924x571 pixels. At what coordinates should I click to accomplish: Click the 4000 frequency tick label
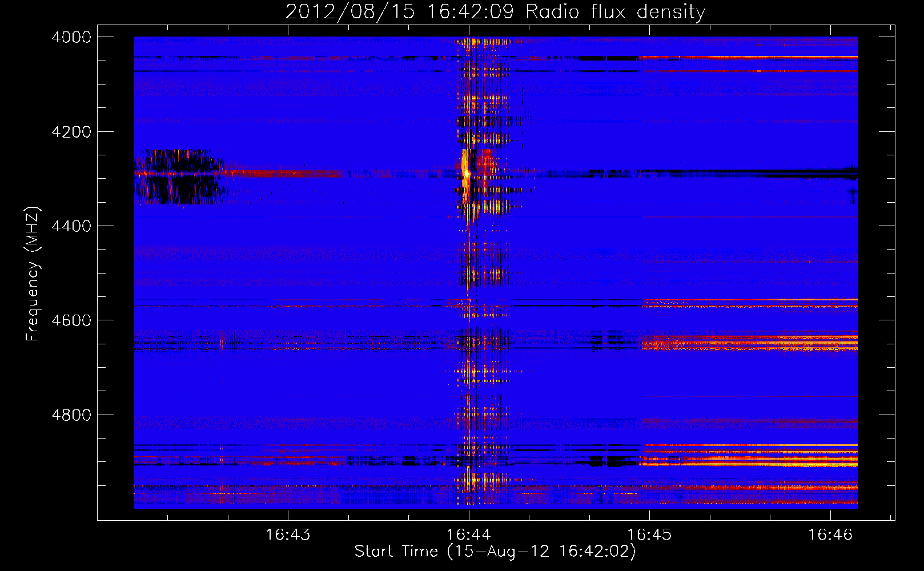point(71,37)
